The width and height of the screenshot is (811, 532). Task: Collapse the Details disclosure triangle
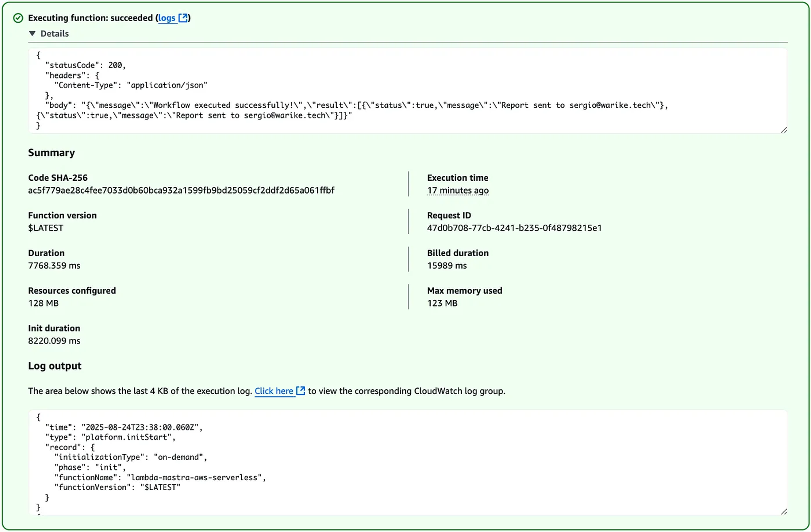click(x=32, y=34)
